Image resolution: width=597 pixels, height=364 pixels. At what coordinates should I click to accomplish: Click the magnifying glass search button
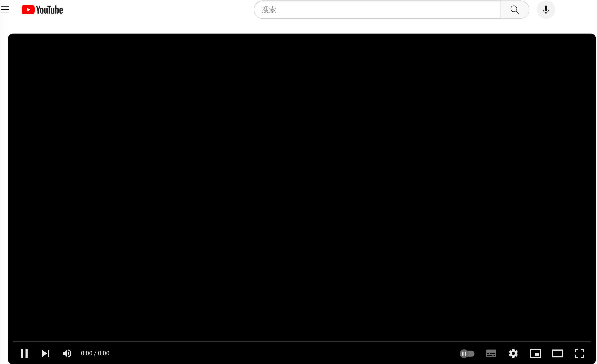514,10
